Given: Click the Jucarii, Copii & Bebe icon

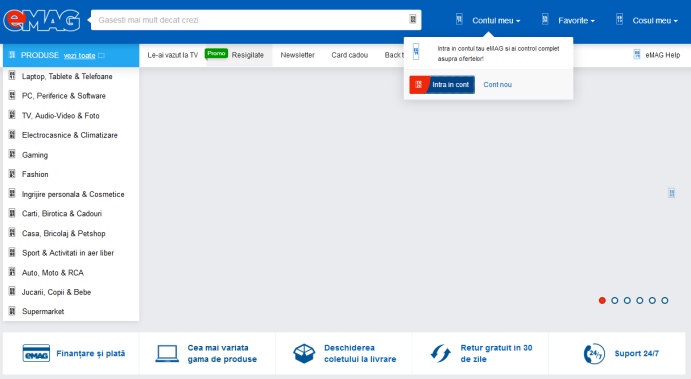Looking at the screenshot, I should 12,291.
